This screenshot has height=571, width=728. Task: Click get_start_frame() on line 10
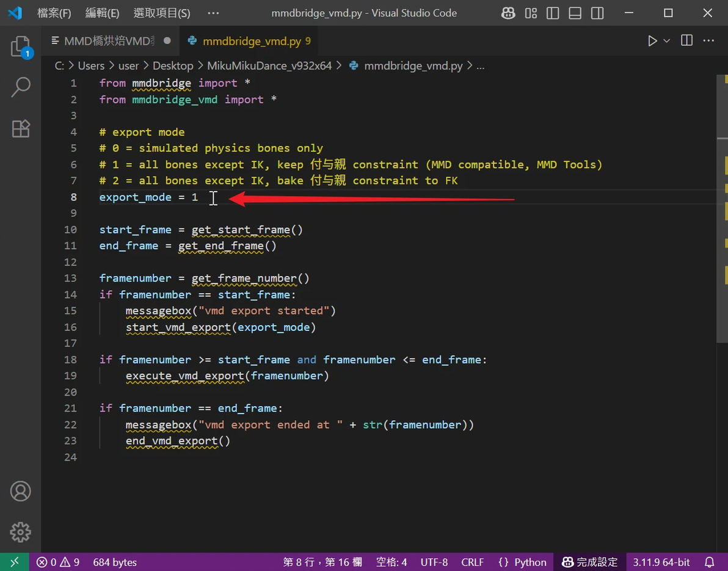click(247, 230)
